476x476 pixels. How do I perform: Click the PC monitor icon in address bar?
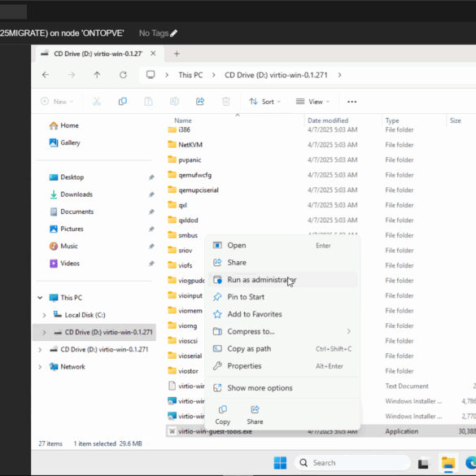(151, 75)
